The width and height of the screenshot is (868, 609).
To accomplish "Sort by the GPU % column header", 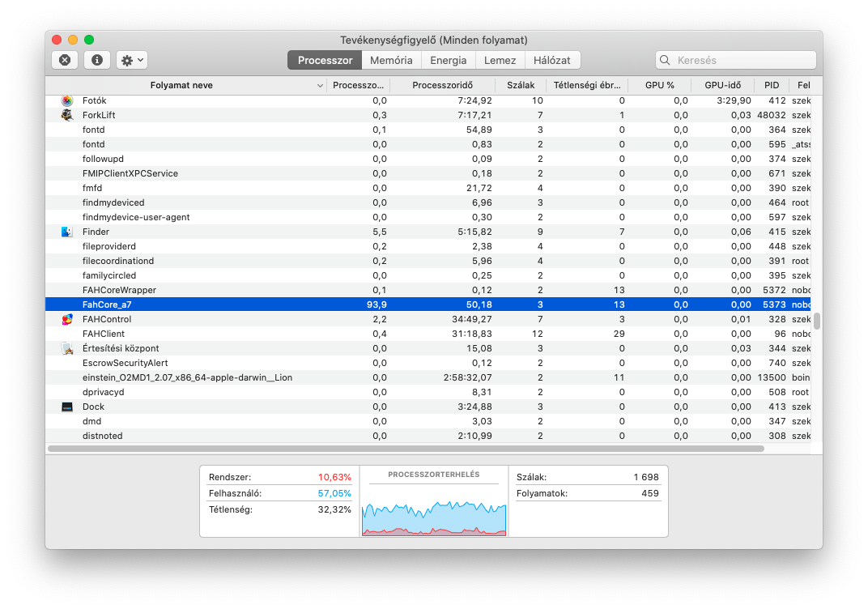I will (659, 85).
